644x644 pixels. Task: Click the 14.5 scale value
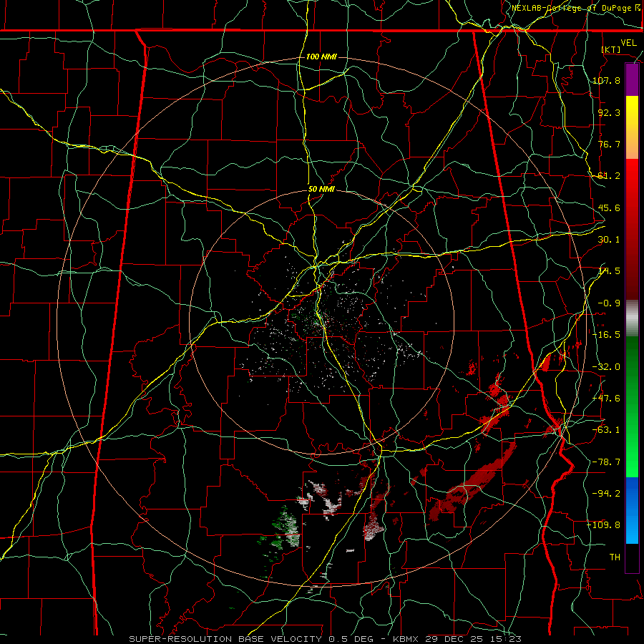[x=609, y=271]
